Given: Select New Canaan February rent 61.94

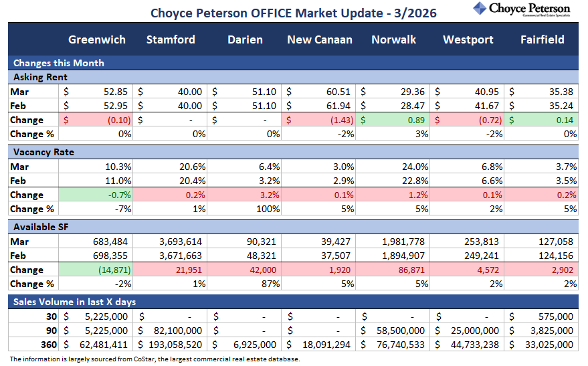Looking at the screenshot, I should click(x=318, y=106).
